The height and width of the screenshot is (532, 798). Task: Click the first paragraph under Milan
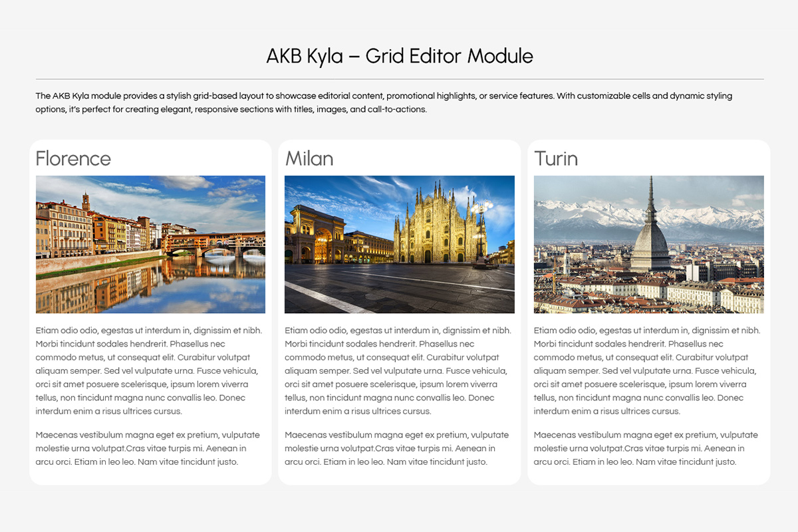399,370
